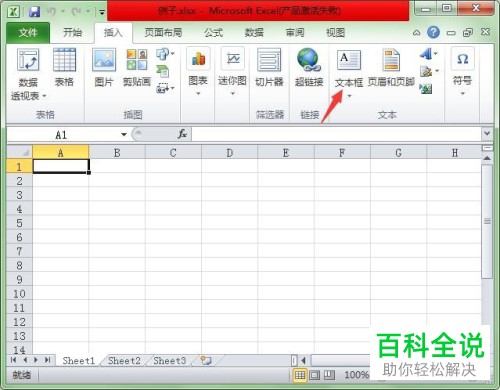Click the Shapes icon in 插图 group
The image size is (500, 390).
click(x=162, y=53)
